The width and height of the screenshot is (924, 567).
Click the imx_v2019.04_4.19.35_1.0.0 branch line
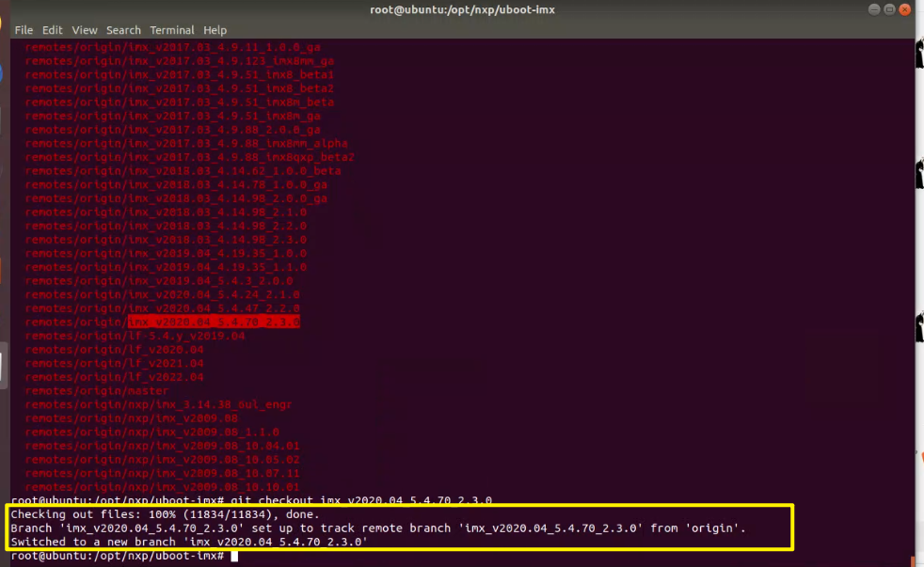[x=166, y=253]
